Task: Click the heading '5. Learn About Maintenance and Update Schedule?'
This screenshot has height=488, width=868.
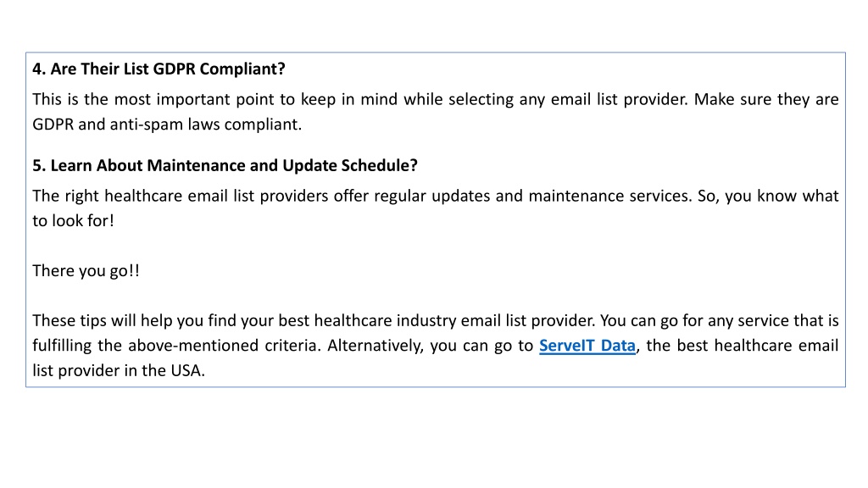Action: tap(225, 165)
